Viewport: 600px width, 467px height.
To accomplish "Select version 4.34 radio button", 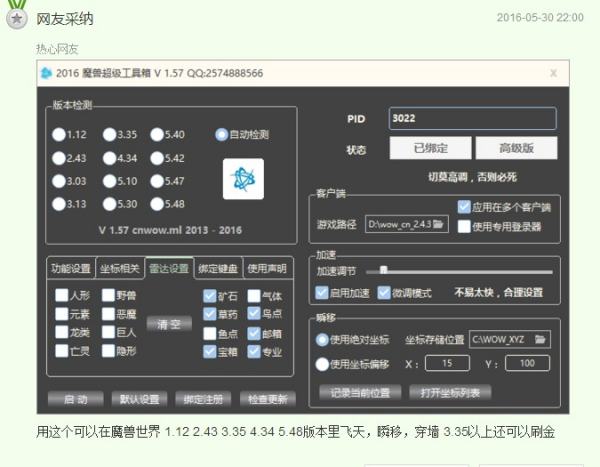I will click(109, 158).
